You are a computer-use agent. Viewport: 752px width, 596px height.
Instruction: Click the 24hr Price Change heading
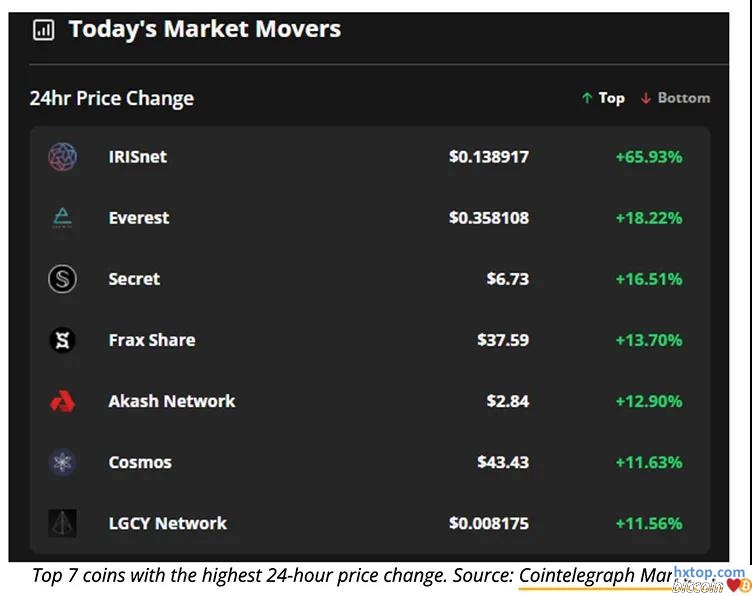(112, 98)
